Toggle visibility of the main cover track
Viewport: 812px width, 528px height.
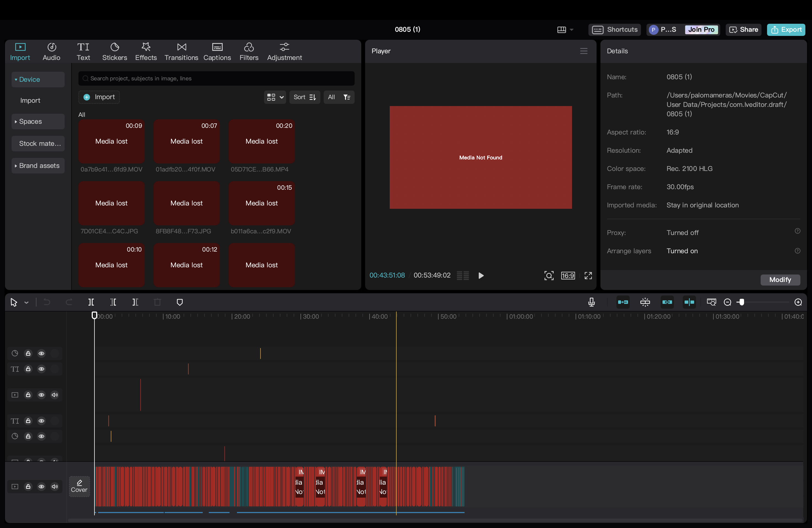coord(41,486)
